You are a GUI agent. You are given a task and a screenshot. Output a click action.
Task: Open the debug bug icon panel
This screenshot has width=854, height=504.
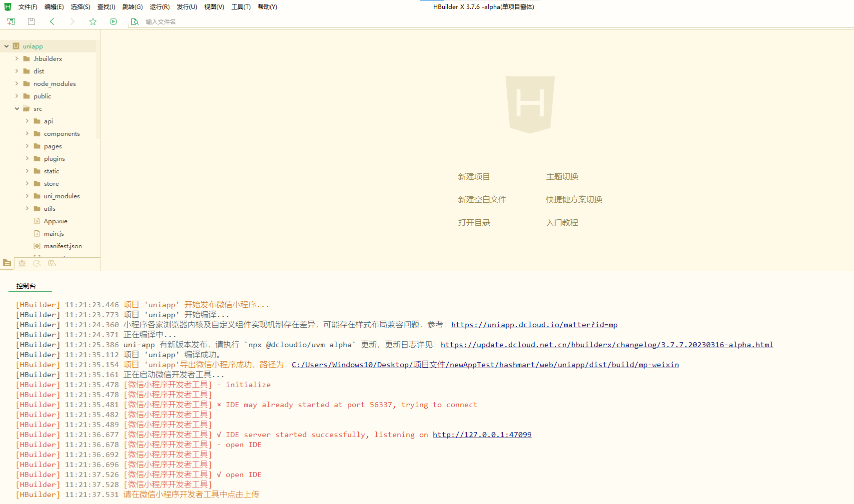coord(22,263)
